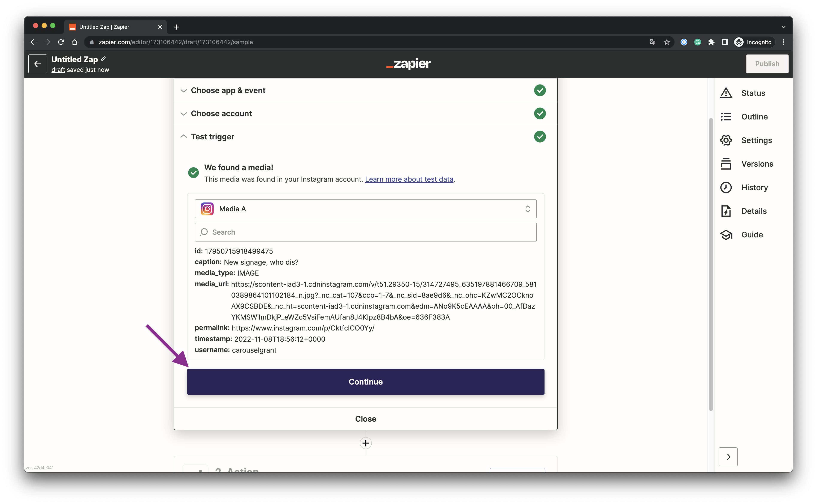Open the Versions panel icon
Image resolution: width=817 pixels, height=504 pixels.
[726, 164]
